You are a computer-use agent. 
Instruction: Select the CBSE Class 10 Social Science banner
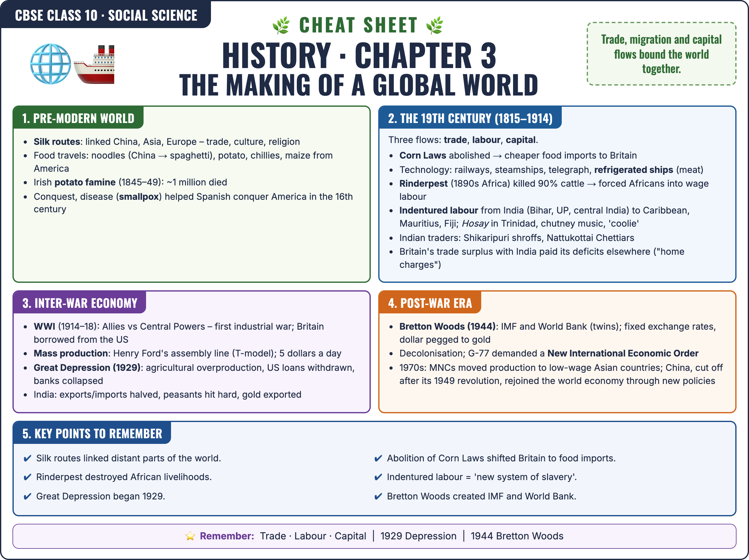106,15
